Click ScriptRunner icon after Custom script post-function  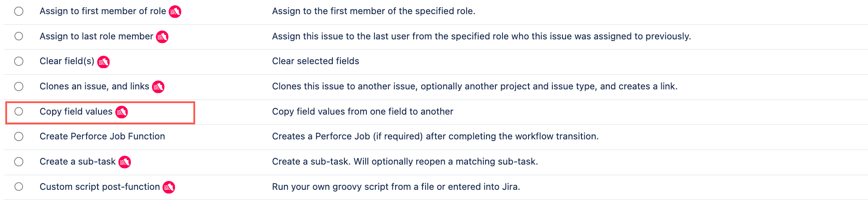click(x=169, y=187)
